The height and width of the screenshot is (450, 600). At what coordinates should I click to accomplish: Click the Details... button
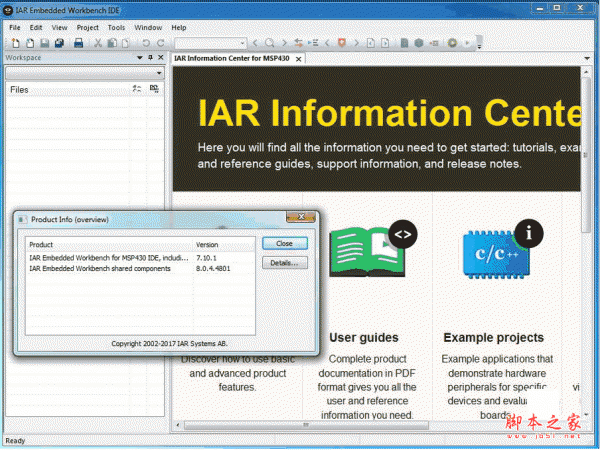coord(285,263)
